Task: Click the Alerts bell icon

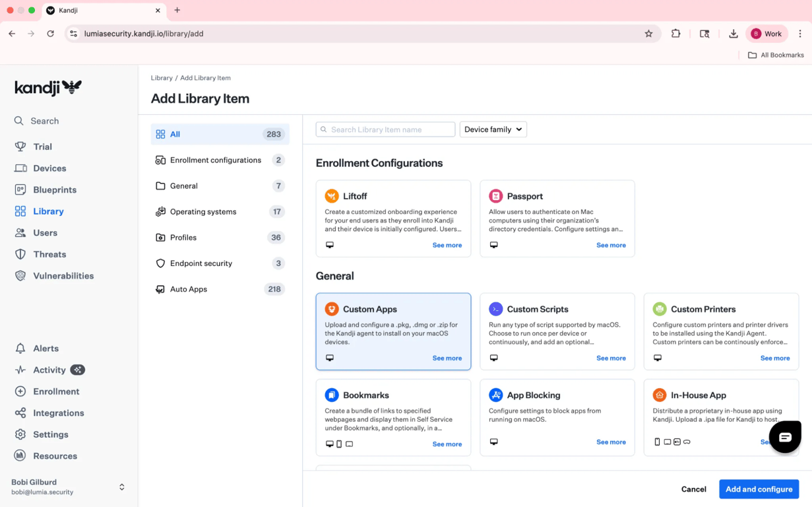Action: click(x=20, y=349)
